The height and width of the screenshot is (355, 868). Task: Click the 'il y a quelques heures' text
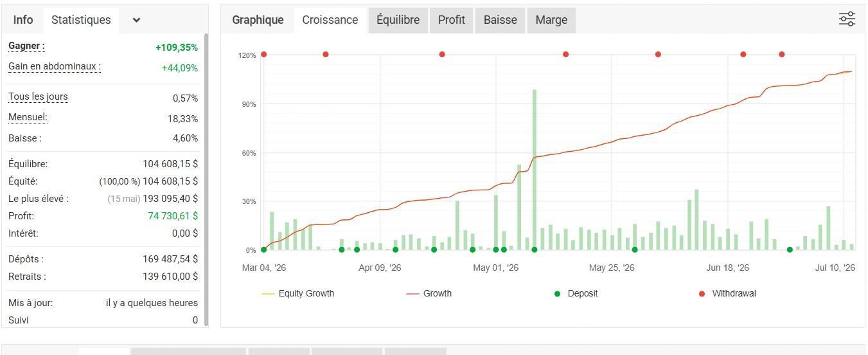(x=152, y=303)
